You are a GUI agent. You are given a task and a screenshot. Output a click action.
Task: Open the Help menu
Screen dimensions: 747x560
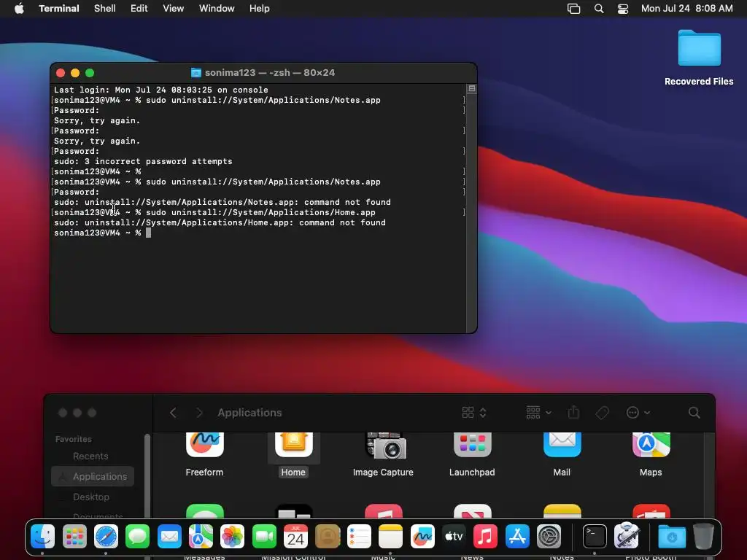(260, 8)
